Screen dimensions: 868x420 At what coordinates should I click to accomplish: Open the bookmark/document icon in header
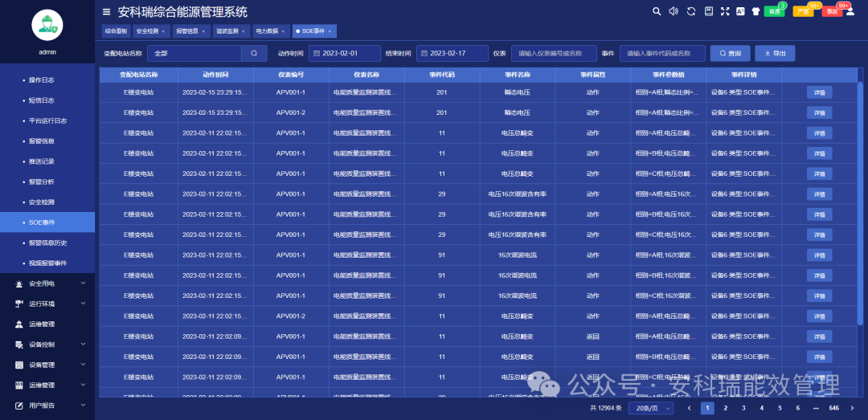tap(708, 11)
